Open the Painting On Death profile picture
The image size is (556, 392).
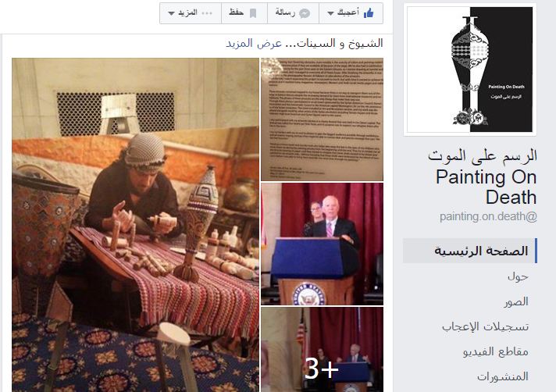click(x=470, y=69)
